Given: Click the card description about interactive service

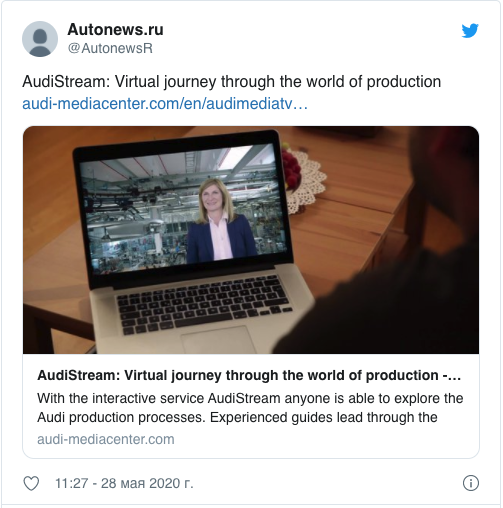Looking at the screenshot, I should (x=250, y=408).
